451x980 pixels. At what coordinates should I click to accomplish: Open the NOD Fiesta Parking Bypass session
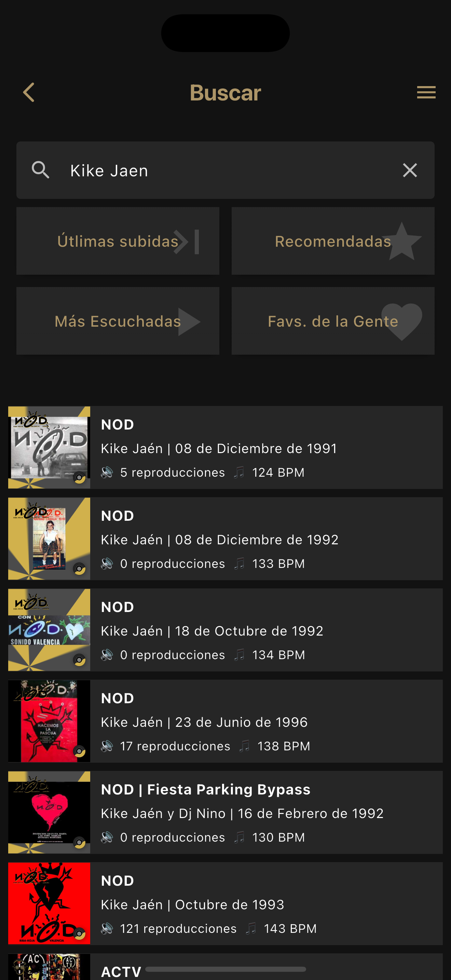pyautogui.click(x=266, y=812)
